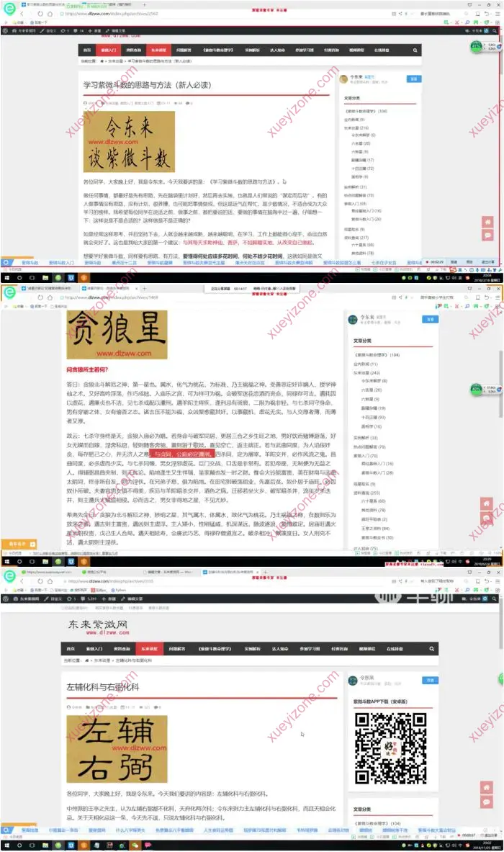Click the blue follow button on the 左辅化科 page

point(430,680)
